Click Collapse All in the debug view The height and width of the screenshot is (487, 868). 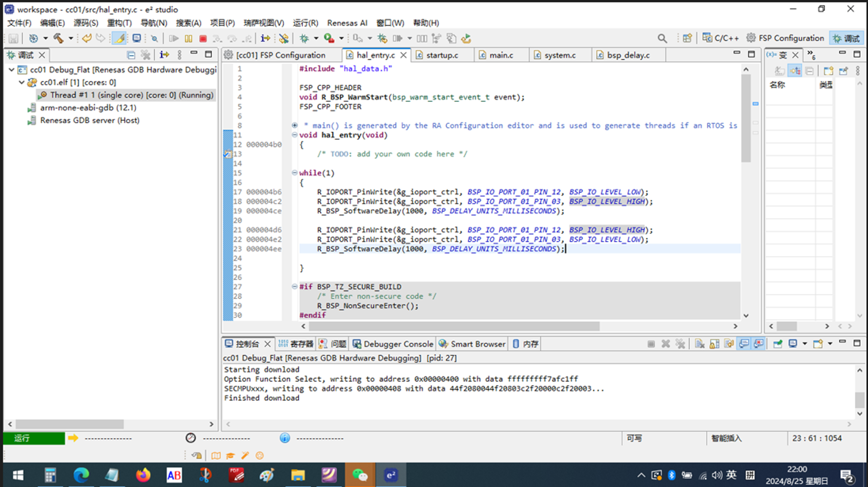pos(131,55)
